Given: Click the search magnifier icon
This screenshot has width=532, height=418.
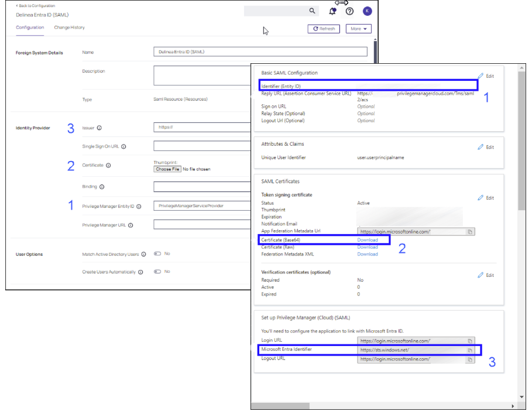Looking at the screenshot, I should pos(312,11).
